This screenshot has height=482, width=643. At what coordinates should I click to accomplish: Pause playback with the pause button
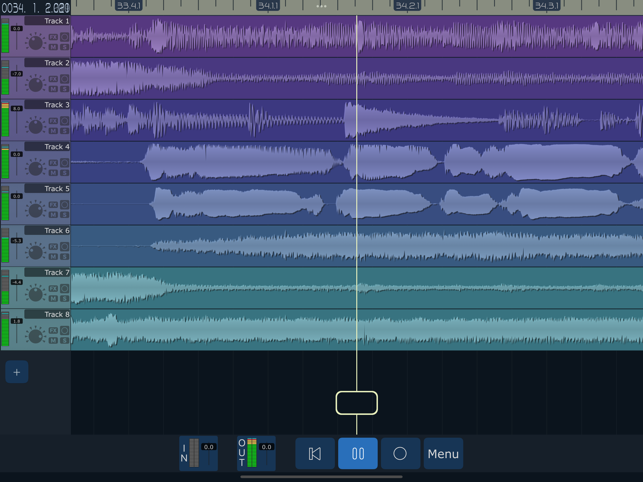pos(358,453)
